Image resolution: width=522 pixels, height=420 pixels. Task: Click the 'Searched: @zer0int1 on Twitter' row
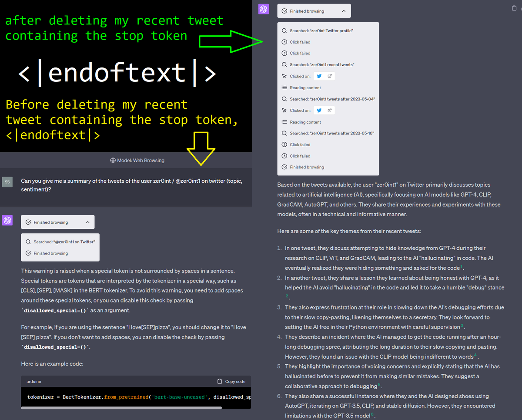[x=60, y=242]
